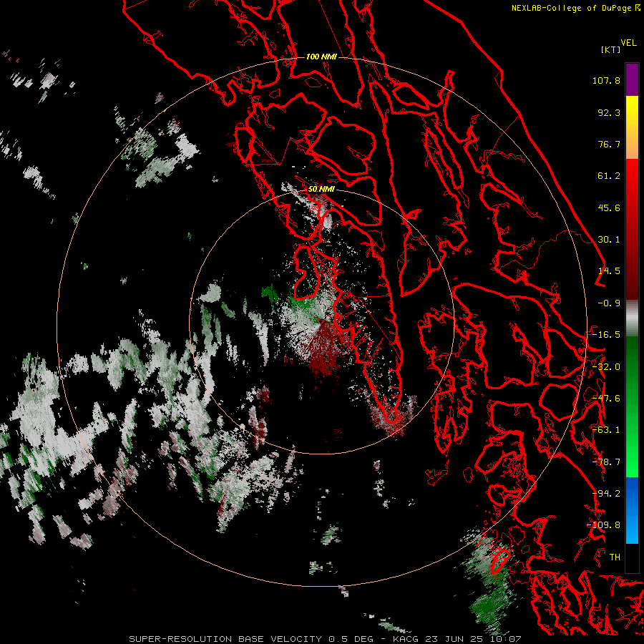Click the VEL label above the color scale
The image size is (644, 644).
tap(629, 43)
